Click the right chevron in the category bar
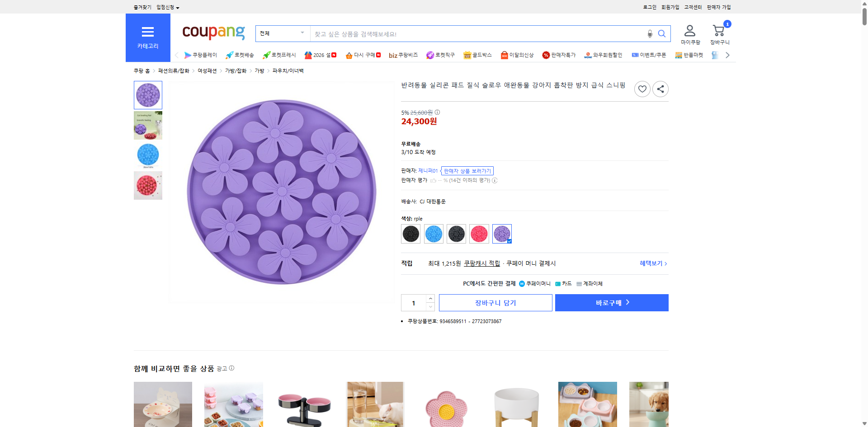 [727, 55]
